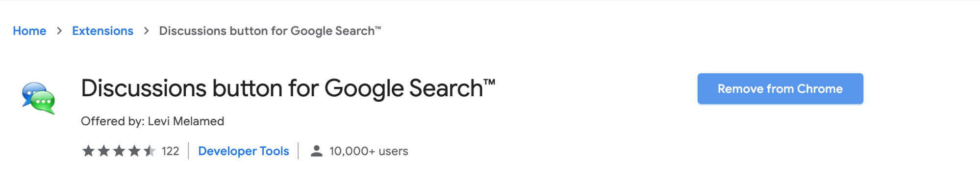Remove the extension from Chrome
The width and height of the screenshot is (980, 192).
(780, 89)
